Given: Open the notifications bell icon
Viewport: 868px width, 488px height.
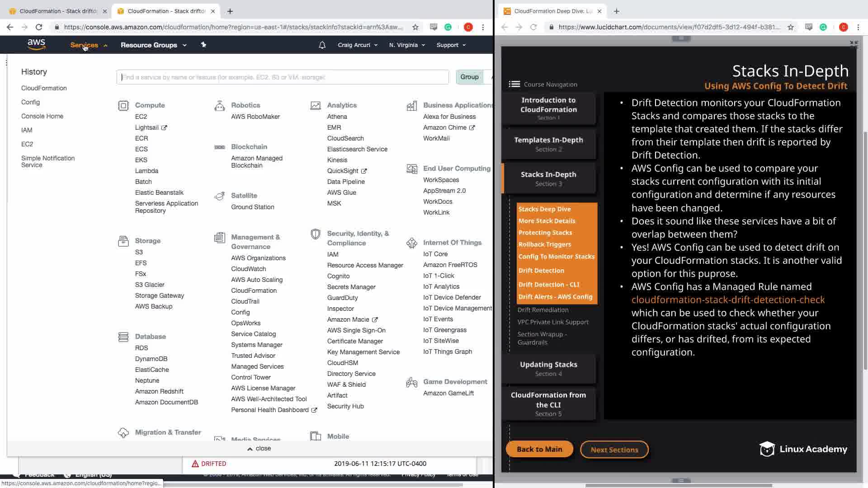Looking at the screenshot, I should 322,45.
